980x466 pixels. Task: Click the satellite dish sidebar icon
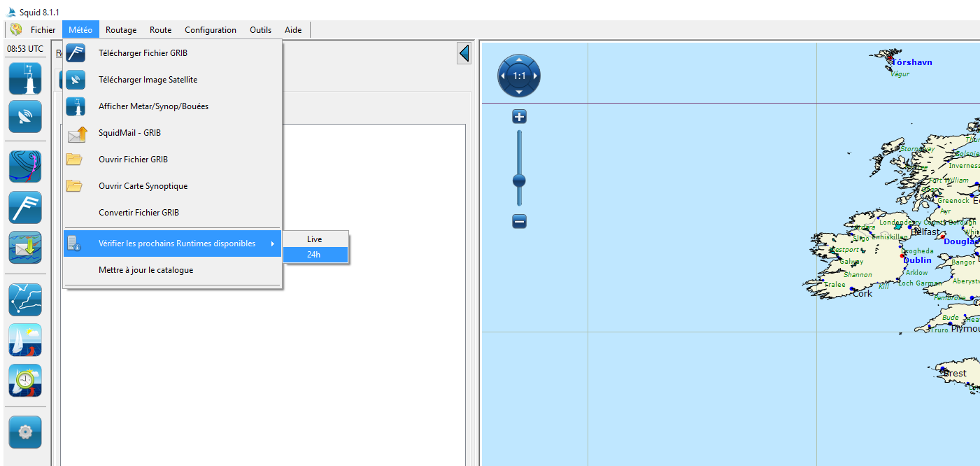point(25,117)
